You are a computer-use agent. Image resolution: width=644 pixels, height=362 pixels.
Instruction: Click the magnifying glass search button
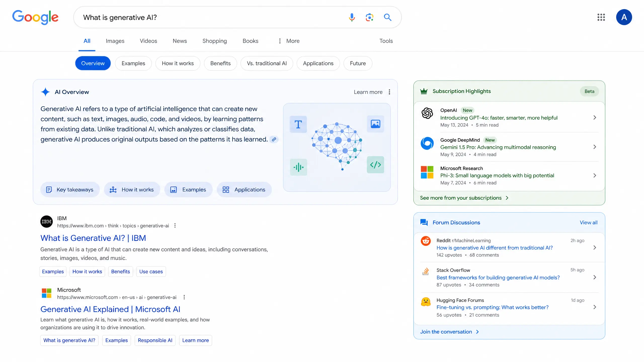(388, 17)
